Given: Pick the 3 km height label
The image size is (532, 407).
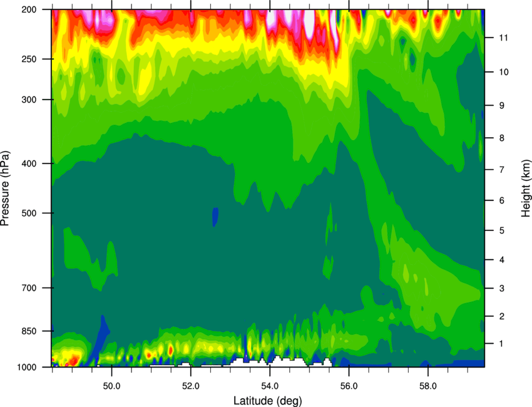Looking at the screenshot, I should [x=501, y=288].
